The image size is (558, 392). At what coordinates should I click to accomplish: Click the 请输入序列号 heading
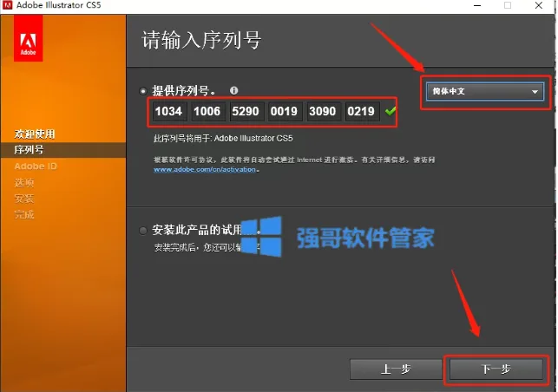click(202, 40)
